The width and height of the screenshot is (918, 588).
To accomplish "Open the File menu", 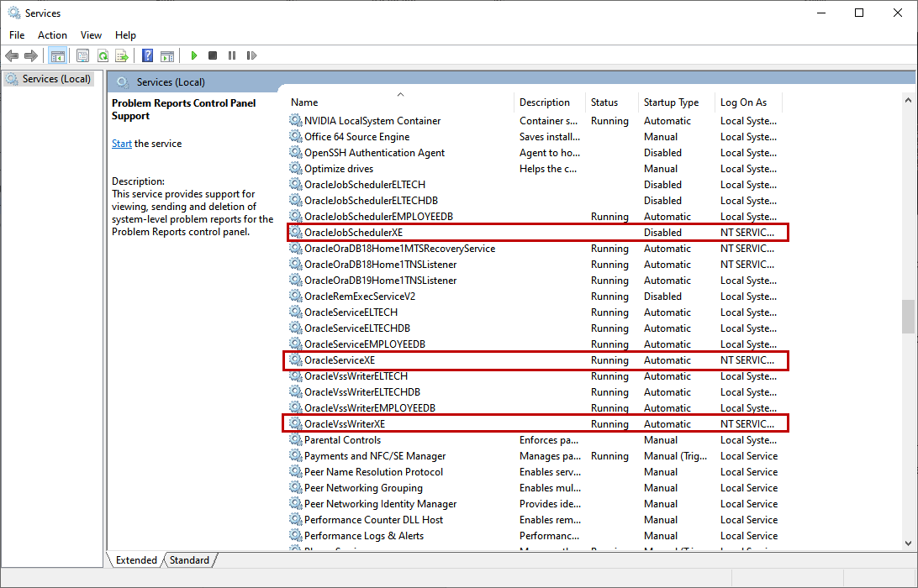I will [17, 35].
